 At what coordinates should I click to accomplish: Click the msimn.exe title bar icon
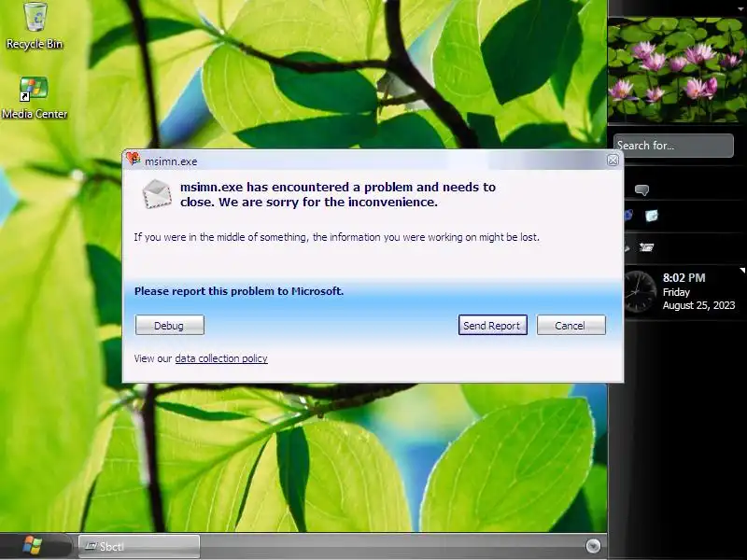[x=133, y=160]
